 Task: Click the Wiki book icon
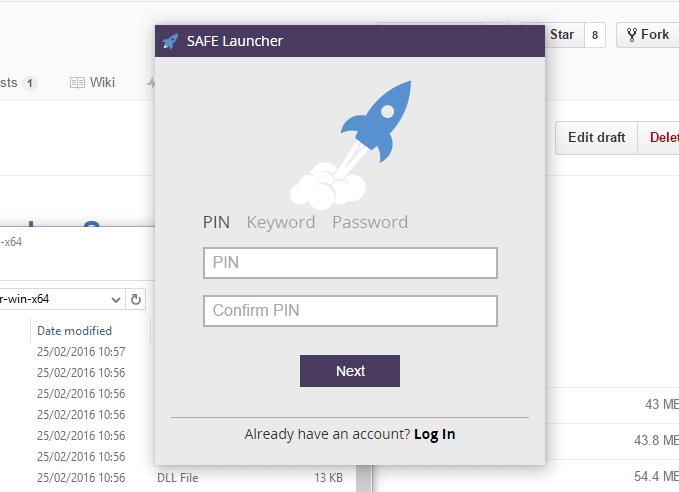[x=77, y=83]
